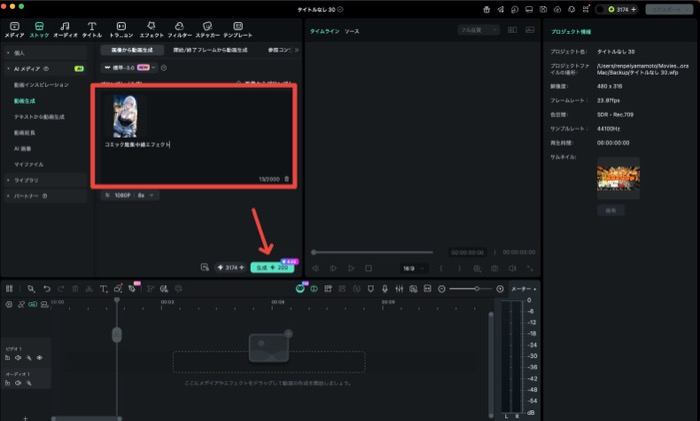Click the stop button in the preview
This screenshot has width=700, height=421.
[368, 268]
